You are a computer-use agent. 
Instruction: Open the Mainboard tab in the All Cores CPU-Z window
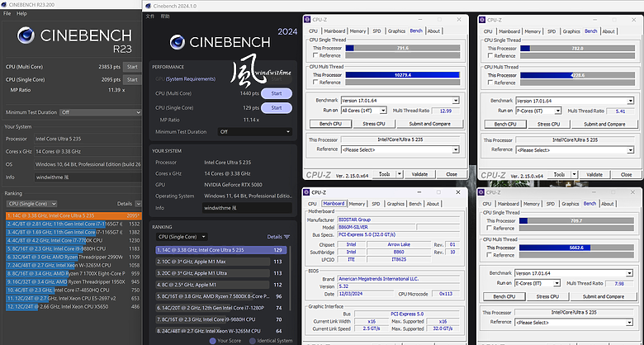tap(334, 31)
